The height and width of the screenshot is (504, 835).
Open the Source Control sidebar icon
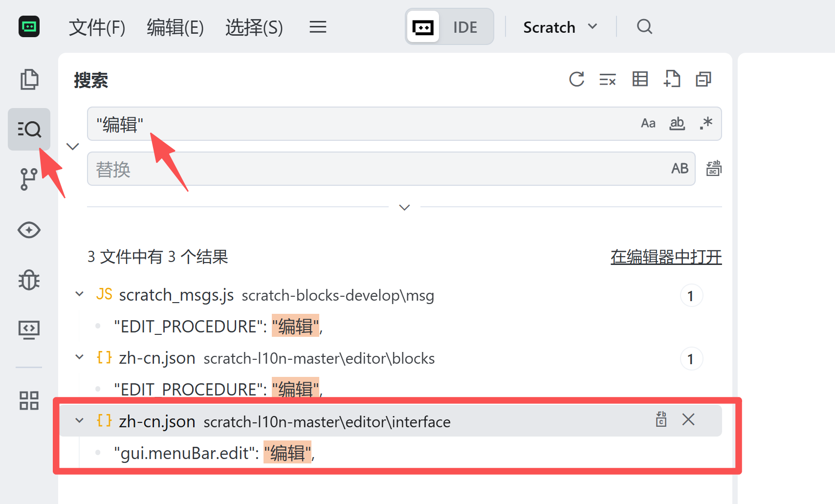coord(29,179)
